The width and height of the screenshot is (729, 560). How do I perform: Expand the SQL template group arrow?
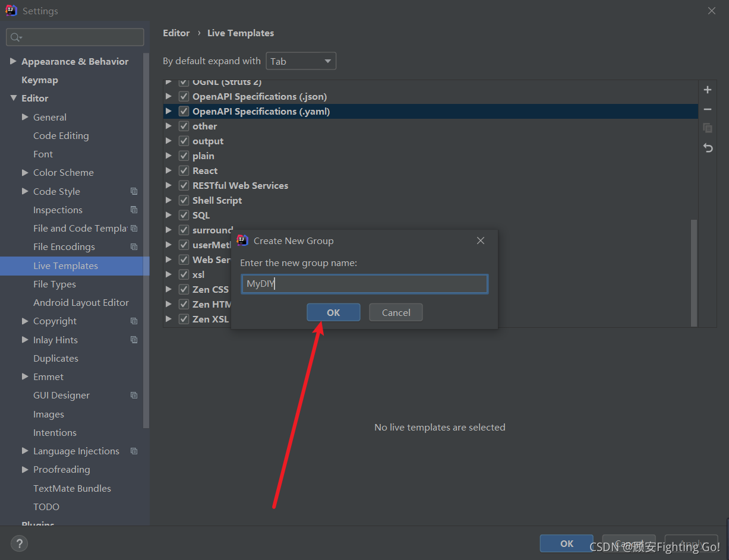(169, 215)
